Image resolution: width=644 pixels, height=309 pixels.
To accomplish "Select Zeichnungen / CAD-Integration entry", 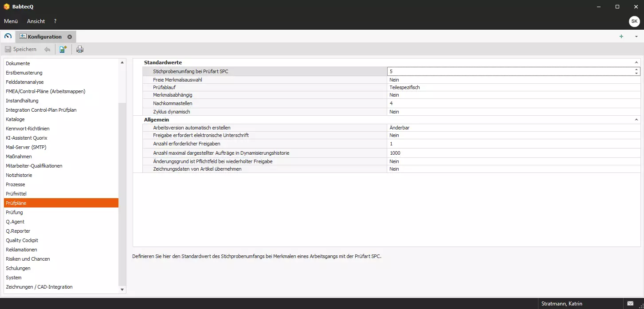I will [x=61, y=287].
